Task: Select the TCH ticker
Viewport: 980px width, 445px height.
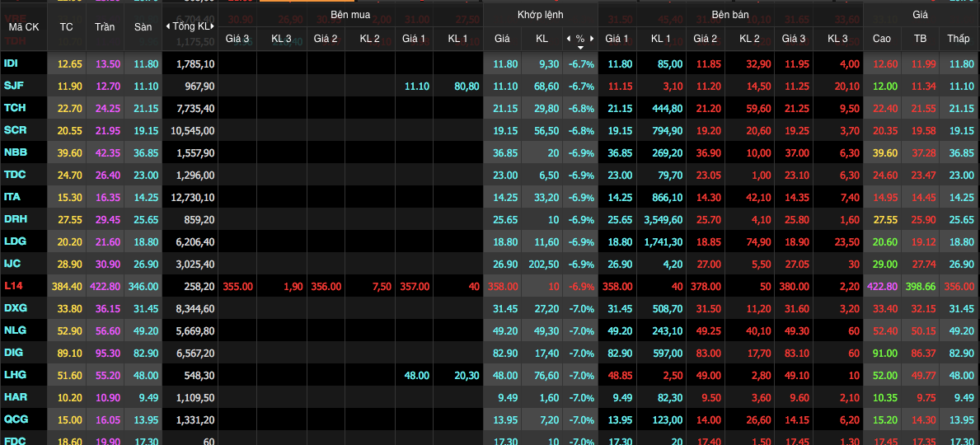Action: pos(14,108)
